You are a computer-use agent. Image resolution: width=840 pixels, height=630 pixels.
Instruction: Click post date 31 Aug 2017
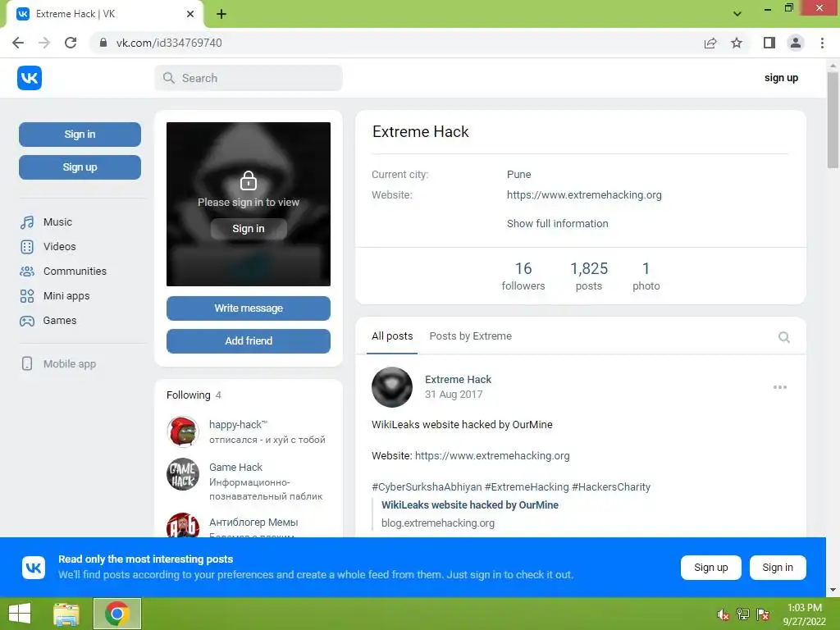(x=453, y=395)
